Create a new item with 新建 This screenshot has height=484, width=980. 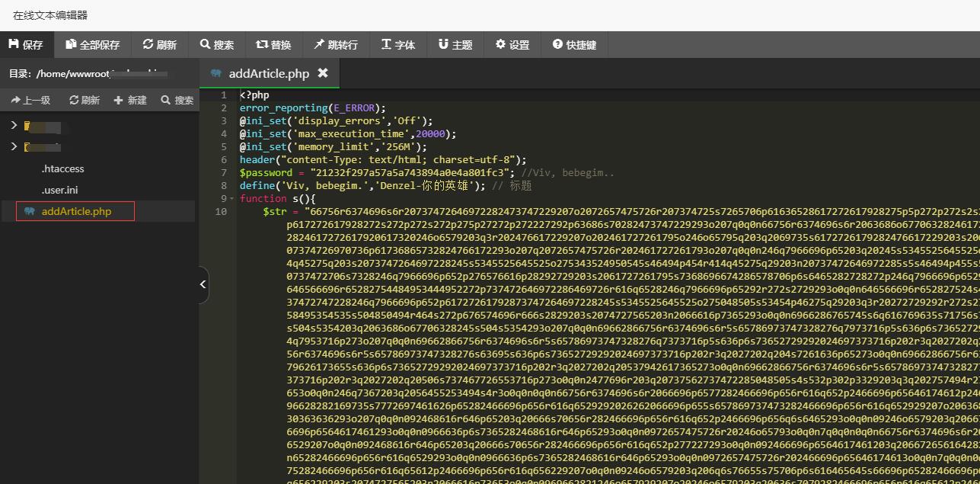[130, 100]
